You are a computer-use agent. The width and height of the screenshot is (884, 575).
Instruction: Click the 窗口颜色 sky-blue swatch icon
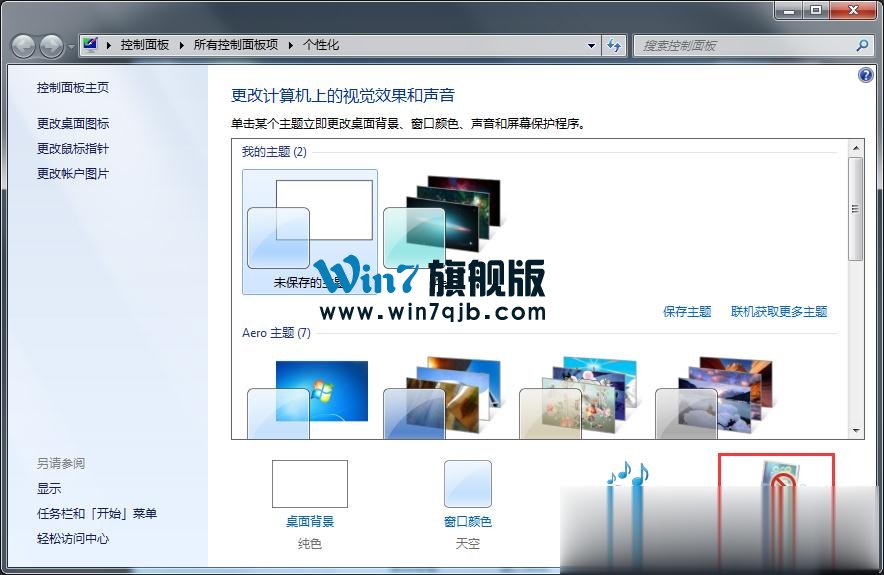tap(467, 484)
